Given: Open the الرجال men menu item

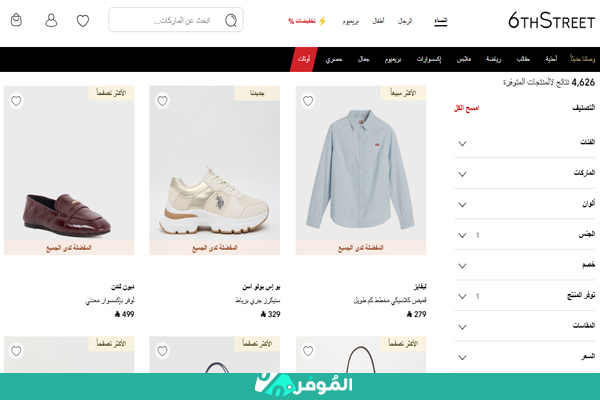Looking at the screenshot, I should pyautogui.click(x=405, y=21).
